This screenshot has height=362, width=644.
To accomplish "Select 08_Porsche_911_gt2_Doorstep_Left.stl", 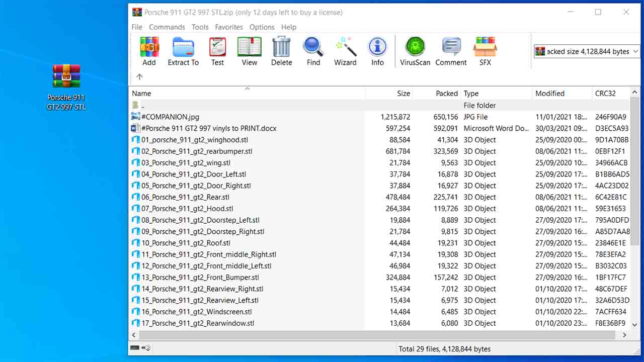I will (200, 221).
